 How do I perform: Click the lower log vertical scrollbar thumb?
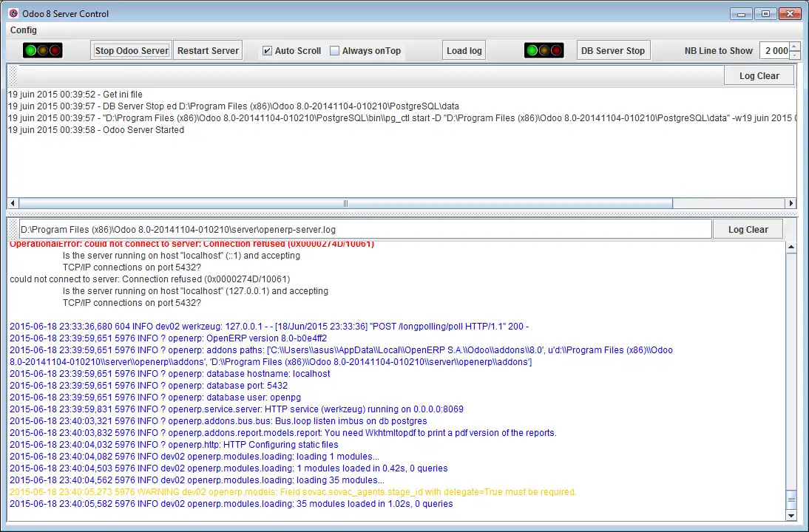coord(791,499)
